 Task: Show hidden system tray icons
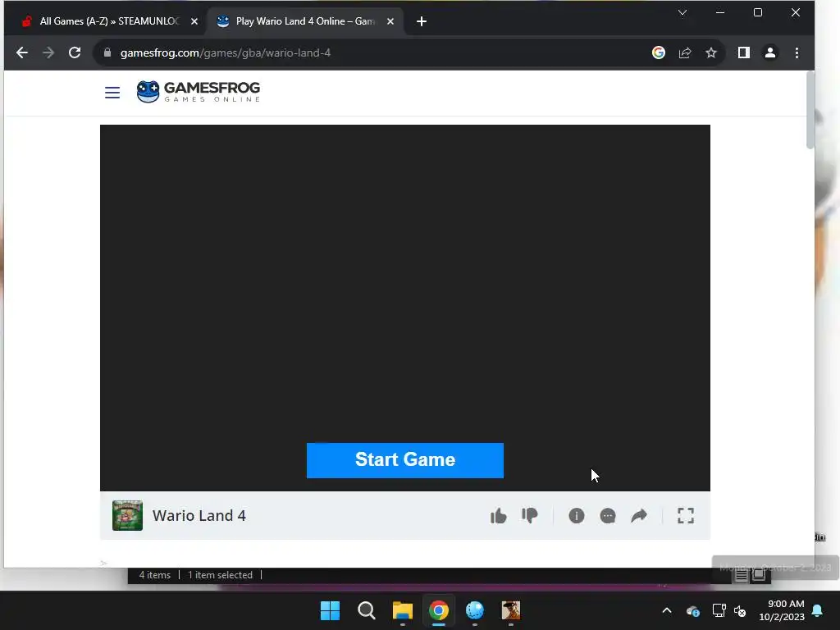pos(667,610)
